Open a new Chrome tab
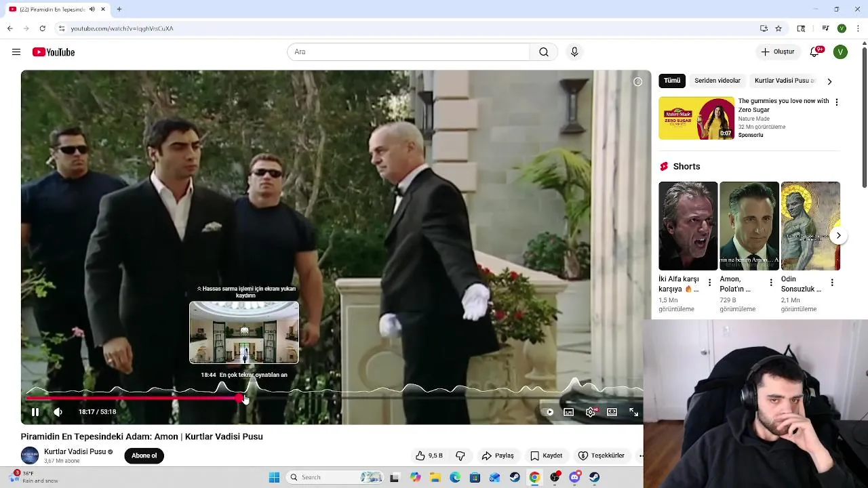The image size is (868, 488). tap(119, 9)
